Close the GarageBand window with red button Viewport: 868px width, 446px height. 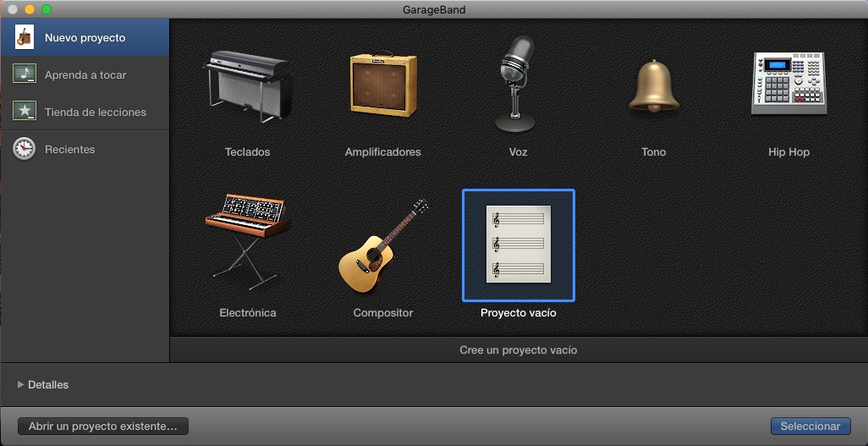click(x=12, y=9)
